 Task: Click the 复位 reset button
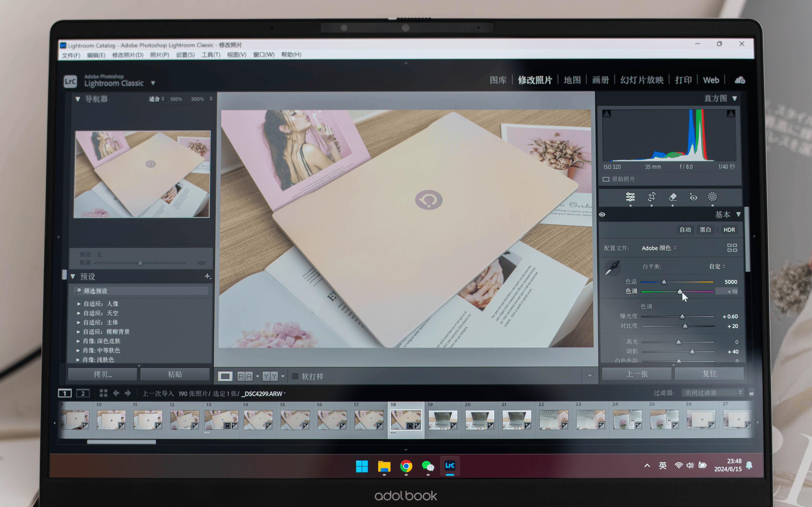pyautogui.click(x=709, y=373)
